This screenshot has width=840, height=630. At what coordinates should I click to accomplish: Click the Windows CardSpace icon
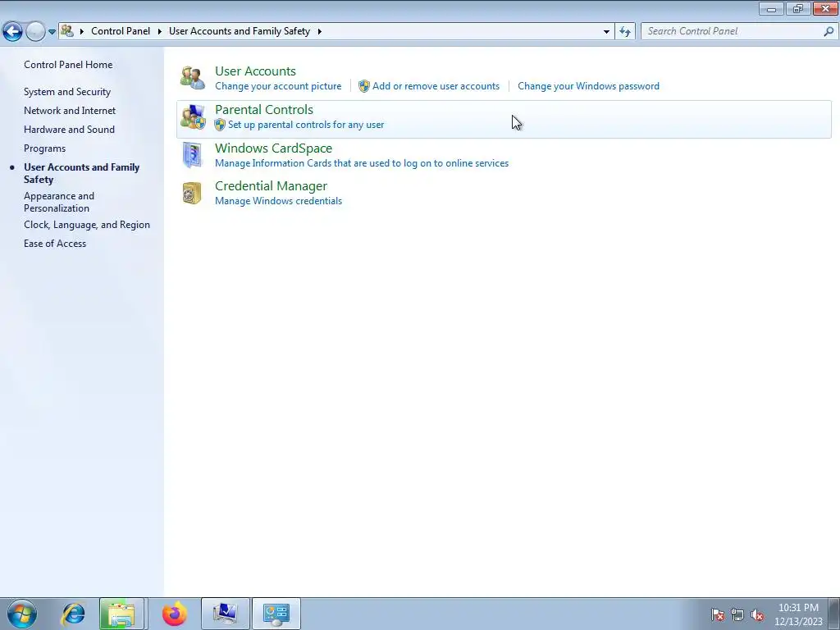pos(192,155)
